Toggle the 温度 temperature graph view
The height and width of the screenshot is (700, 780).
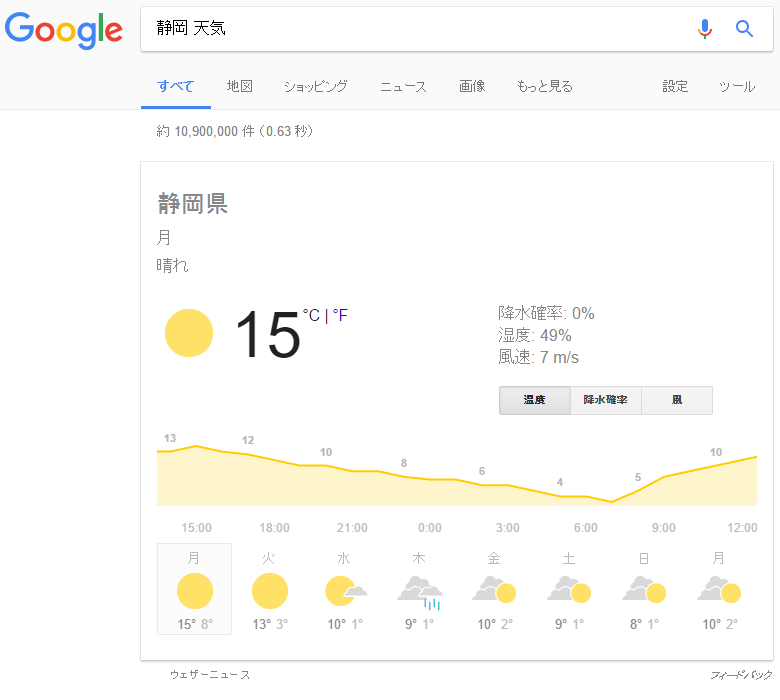pyautogui.click(x=535, y=400)
